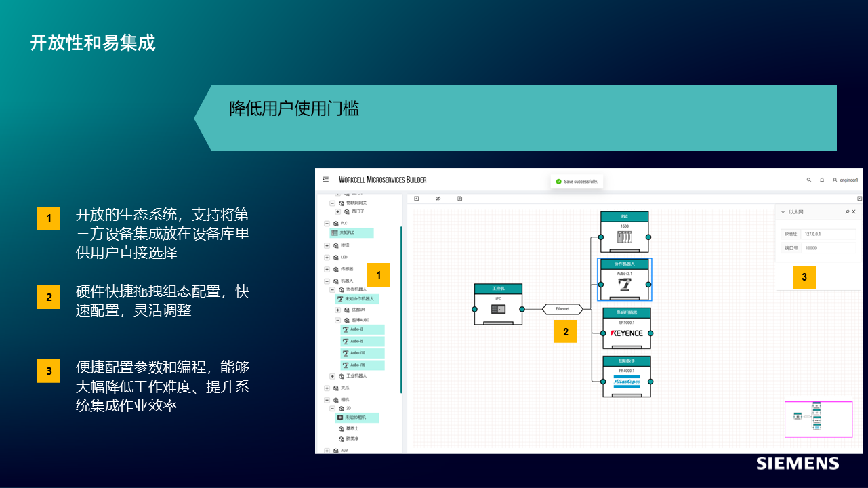Collapse the 物联网网关 tree node
Image resolution: width=868 pixels, height=488 pixels.
pos(332,203)
